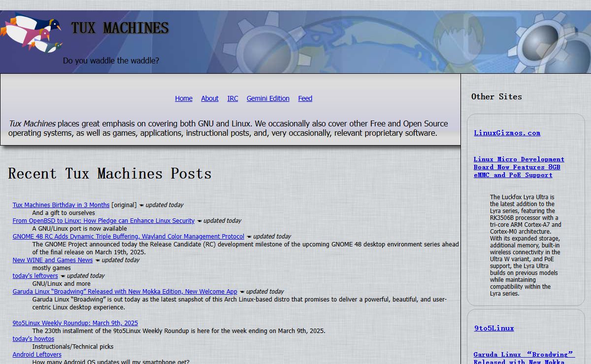Viewport: 591px width, 364px height.
Task: Open GNOME 48 RC Dynamic Triple Buffering article
Action: tap(128, 237)
